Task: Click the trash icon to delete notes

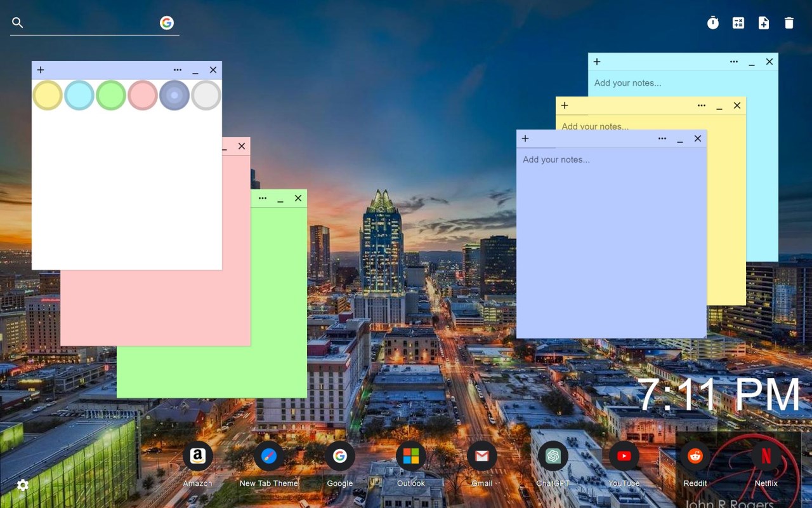Action: [x=789, y=23]
